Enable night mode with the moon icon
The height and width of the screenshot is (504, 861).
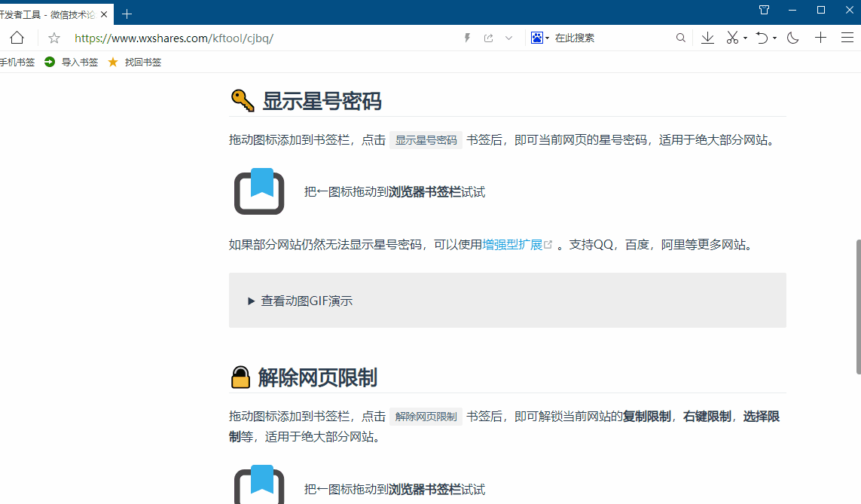tap(792, 37)
